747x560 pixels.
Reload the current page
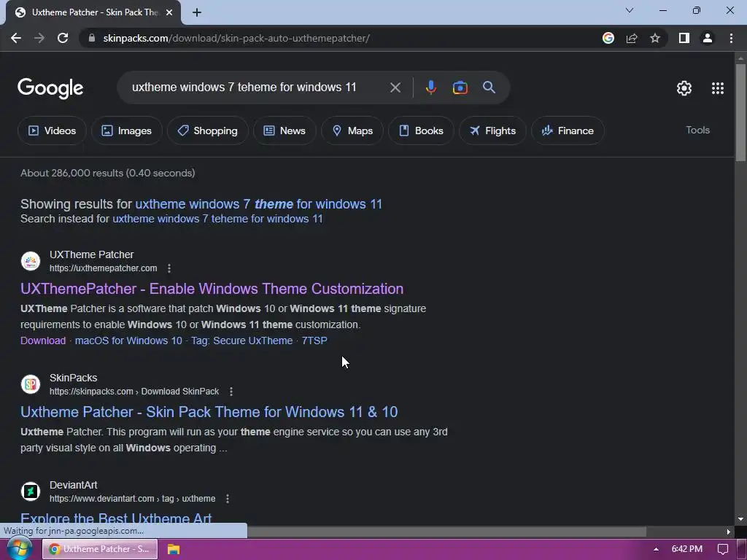pos(63,38)
